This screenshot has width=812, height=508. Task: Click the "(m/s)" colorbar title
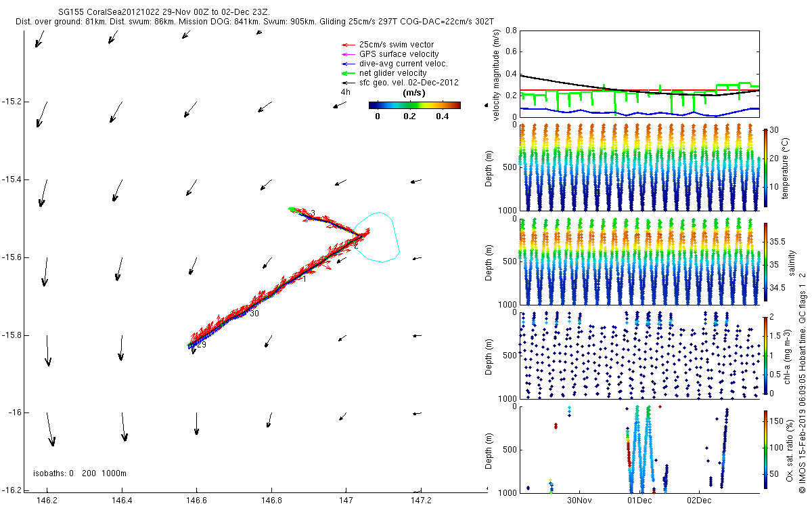(414, 92)
